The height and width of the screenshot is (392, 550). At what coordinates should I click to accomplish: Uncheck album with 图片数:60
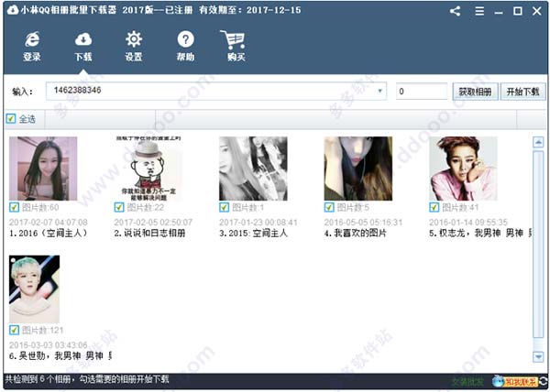14,207
